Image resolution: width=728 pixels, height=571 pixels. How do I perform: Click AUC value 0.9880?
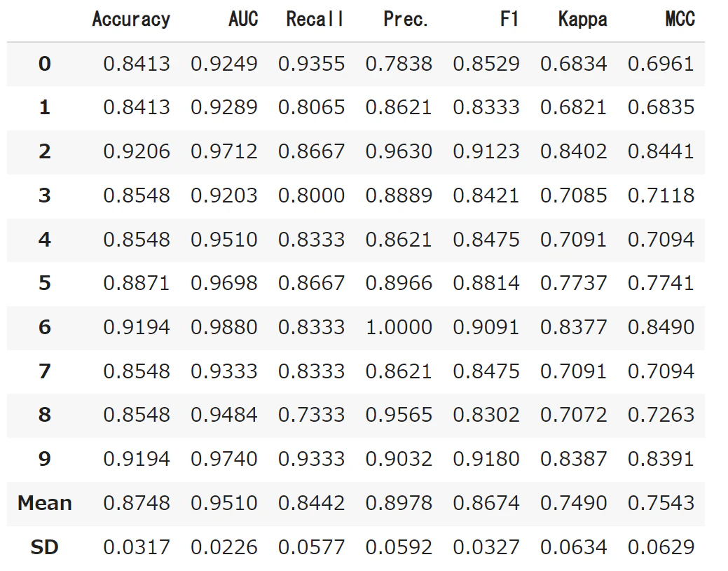pos(224,327)
